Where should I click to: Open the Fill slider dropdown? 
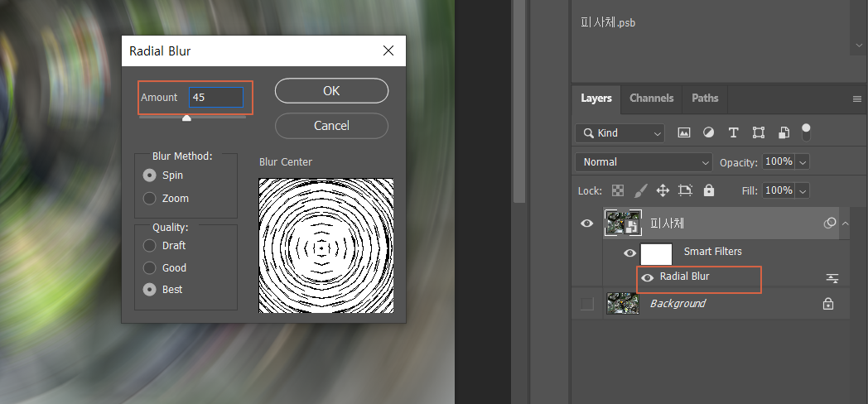803,191
